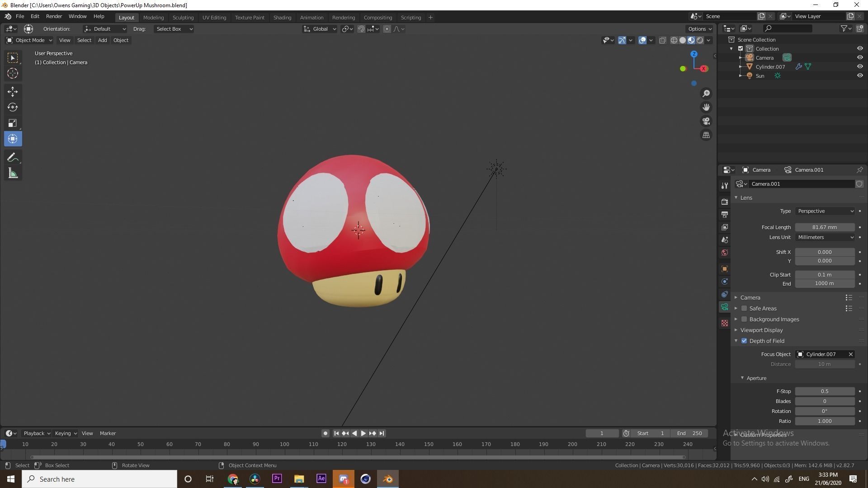This screenshot has height=488, width=868.
Task: Collapse Aperture subpanel
Action: [756, 378]
